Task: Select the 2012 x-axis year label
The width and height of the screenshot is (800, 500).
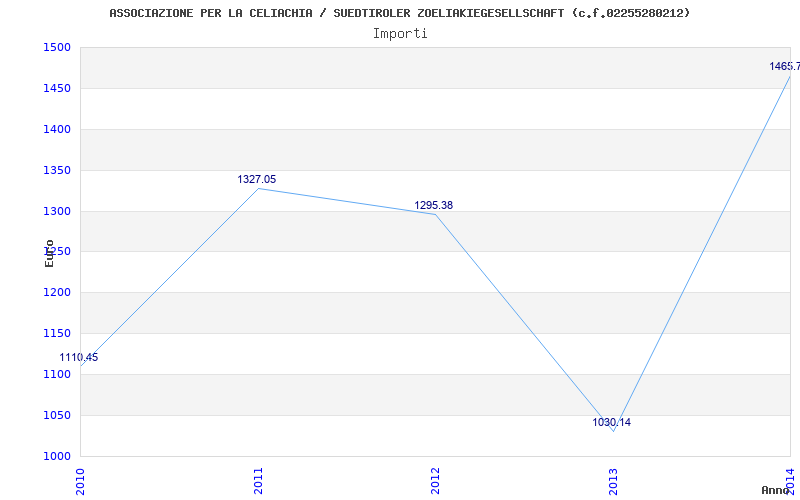Action: click(x=435, y=481)
